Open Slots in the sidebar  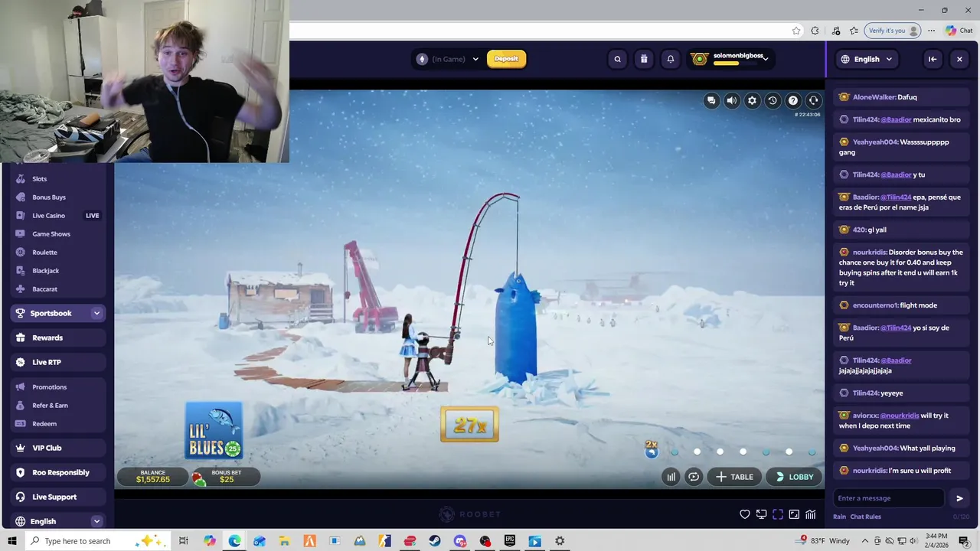[x=58, y=179]
